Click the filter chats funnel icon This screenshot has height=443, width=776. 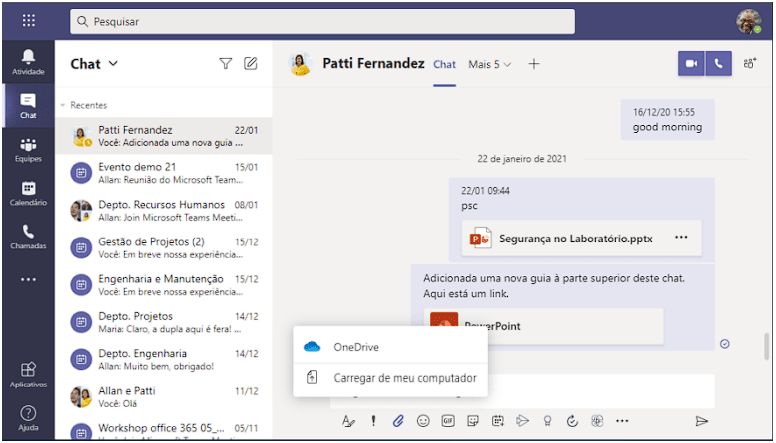(226, 63)
